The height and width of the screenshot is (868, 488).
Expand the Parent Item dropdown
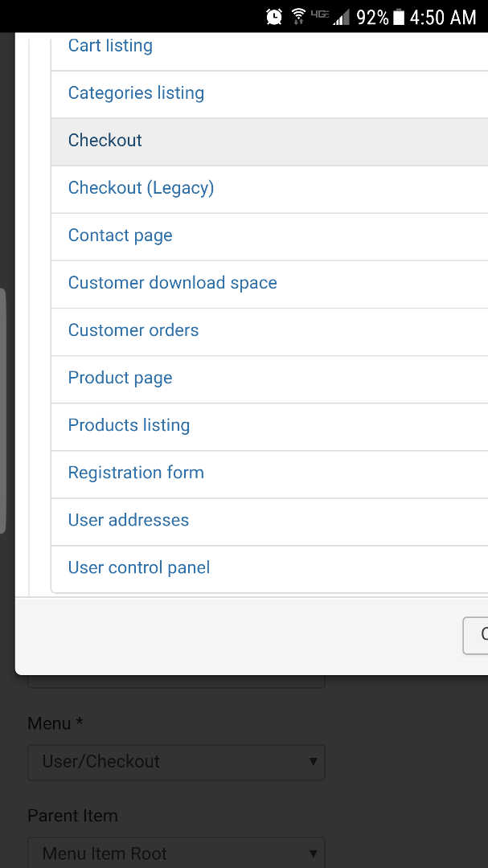176,853
